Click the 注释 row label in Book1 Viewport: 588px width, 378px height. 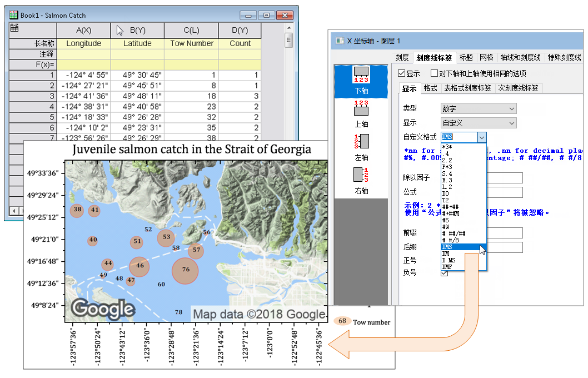[x=33, y=54]
